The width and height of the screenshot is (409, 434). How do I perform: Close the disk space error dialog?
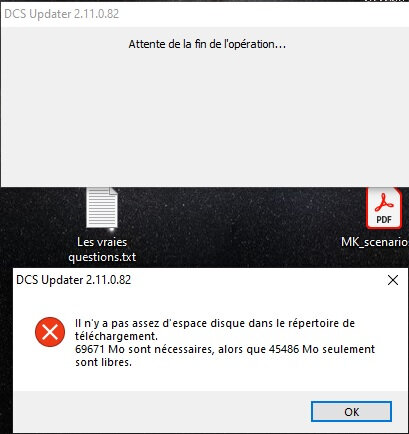coord(393,280)
